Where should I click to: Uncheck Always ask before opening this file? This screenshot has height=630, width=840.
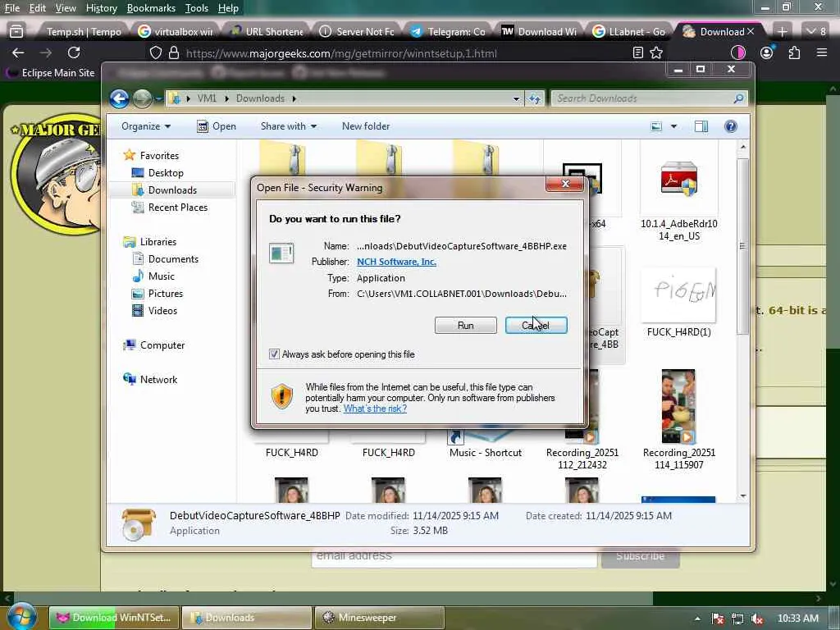(274, 354)
